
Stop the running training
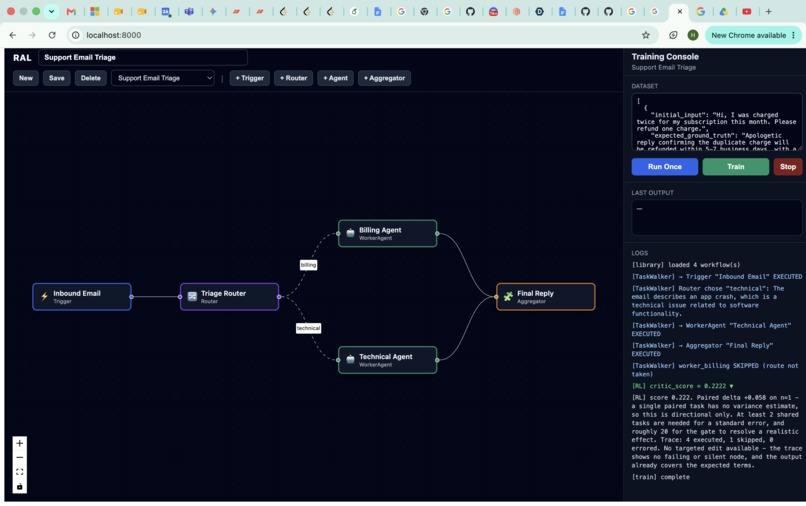(x=787, y=167)
